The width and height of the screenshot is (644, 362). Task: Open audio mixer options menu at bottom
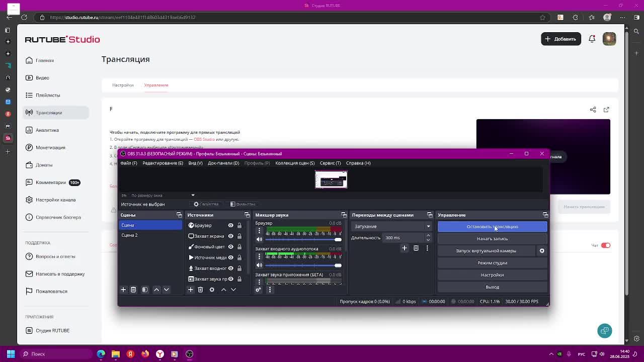click(x=270, y=290)
